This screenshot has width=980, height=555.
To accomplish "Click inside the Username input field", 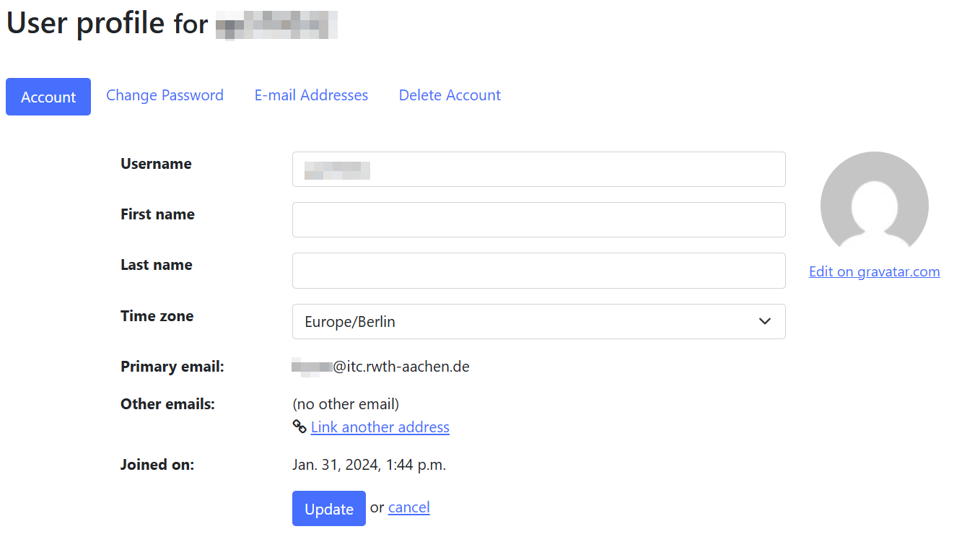I will (538, 169).
